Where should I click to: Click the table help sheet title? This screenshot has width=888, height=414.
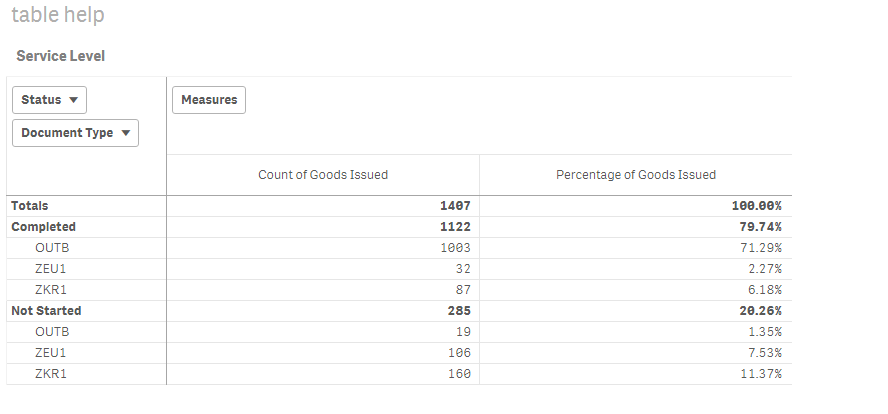[x=58, y=15]
